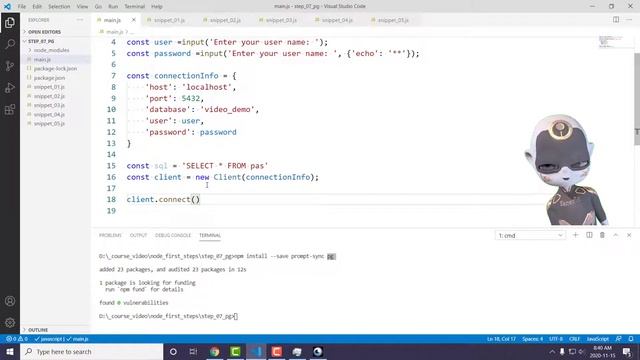
Task: Open the Windows Action Center
Action: coord(627,351)
